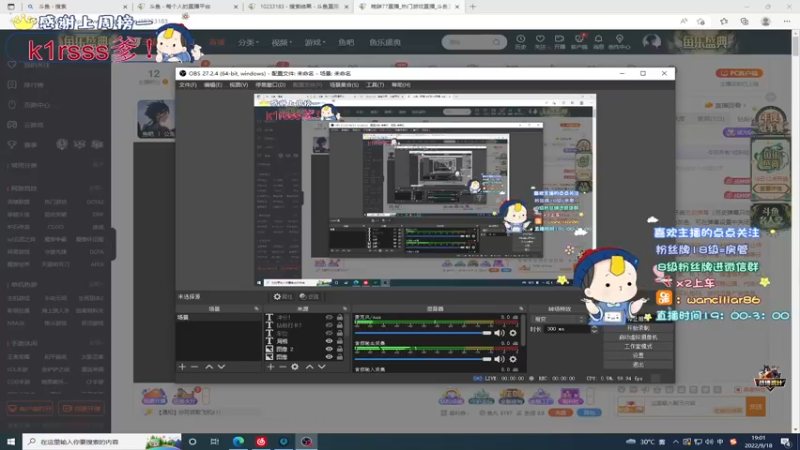The image size is (800, 450).
Task: Click 开始录制 button in OBS controls
Action: tap(638, 328)
